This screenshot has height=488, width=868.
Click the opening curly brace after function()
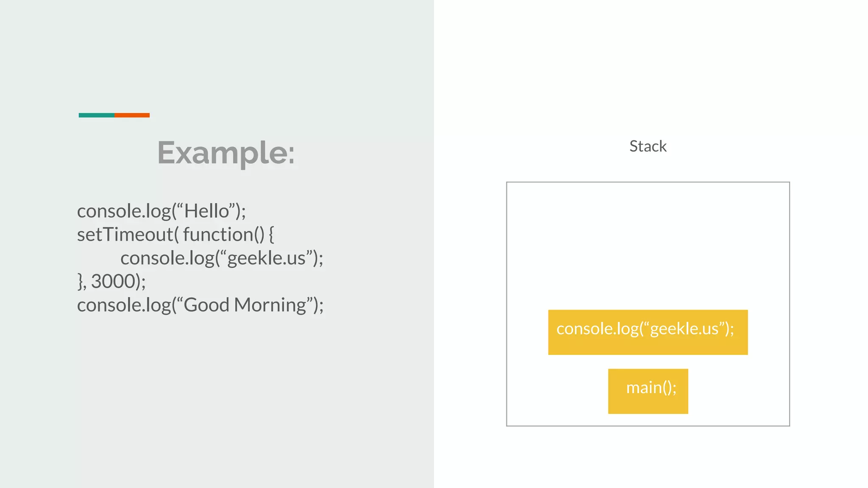tap(271, 234)
